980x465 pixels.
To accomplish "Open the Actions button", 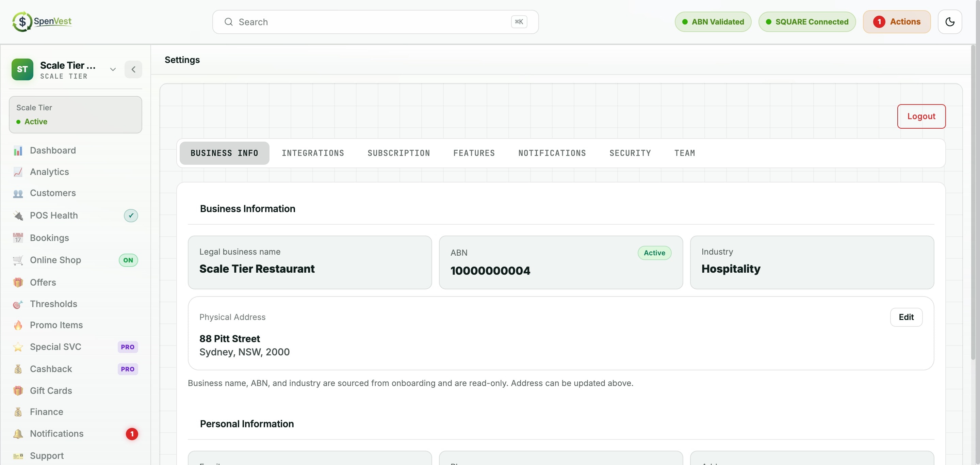I will (x=897, y=22).
